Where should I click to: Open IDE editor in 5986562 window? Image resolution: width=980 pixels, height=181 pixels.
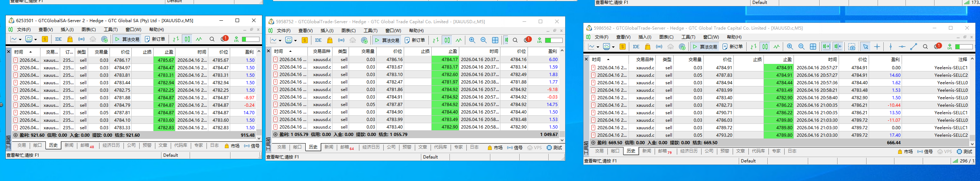click(x=636, y=47)
